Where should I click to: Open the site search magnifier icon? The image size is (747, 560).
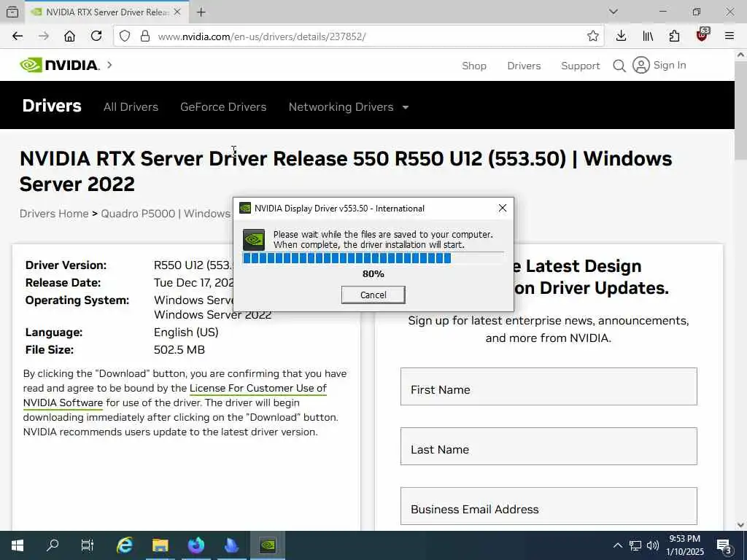pos(619,65)
